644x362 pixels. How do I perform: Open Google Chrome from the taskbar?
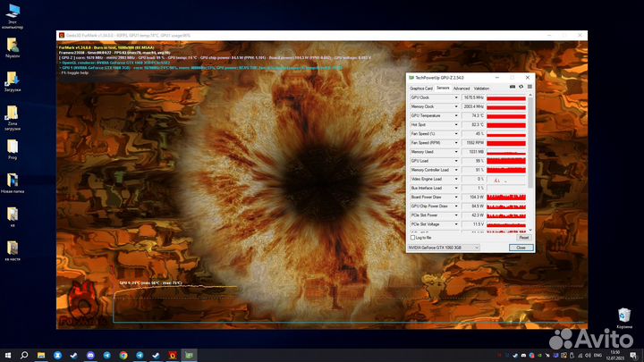(x=123, y=355)
